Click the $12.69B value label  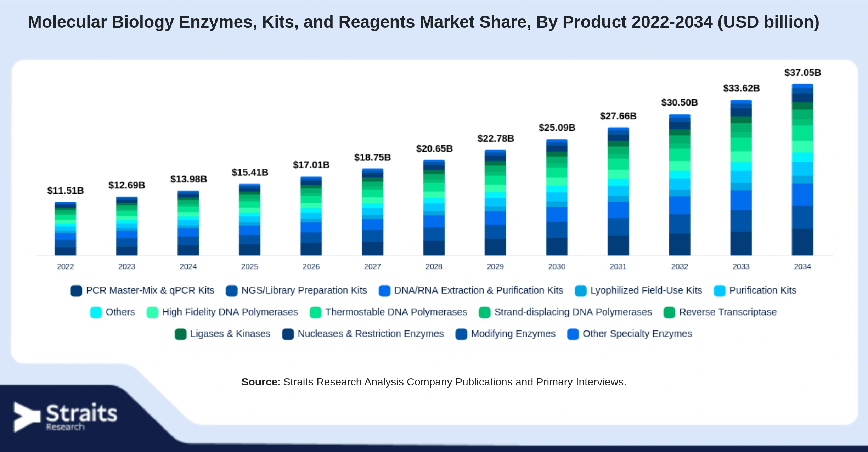127,185
